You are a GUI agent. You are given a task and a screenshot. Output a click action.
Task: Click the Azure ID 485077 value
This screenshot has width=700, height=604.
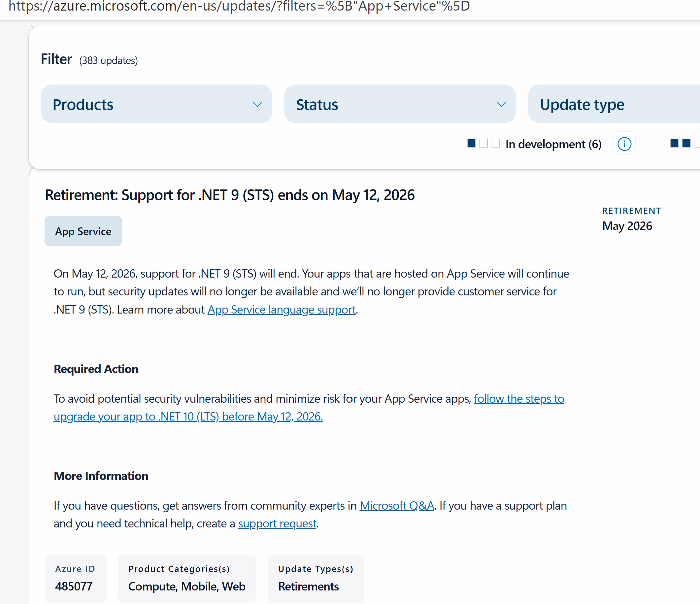(74, 586)
